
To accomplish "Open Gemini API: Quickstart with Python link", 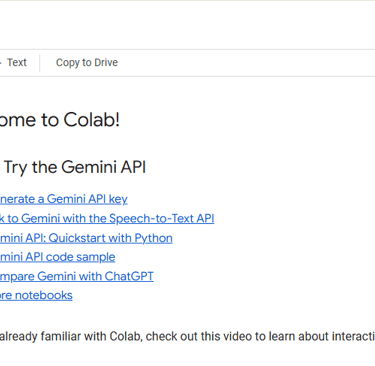I will [86, 238].
